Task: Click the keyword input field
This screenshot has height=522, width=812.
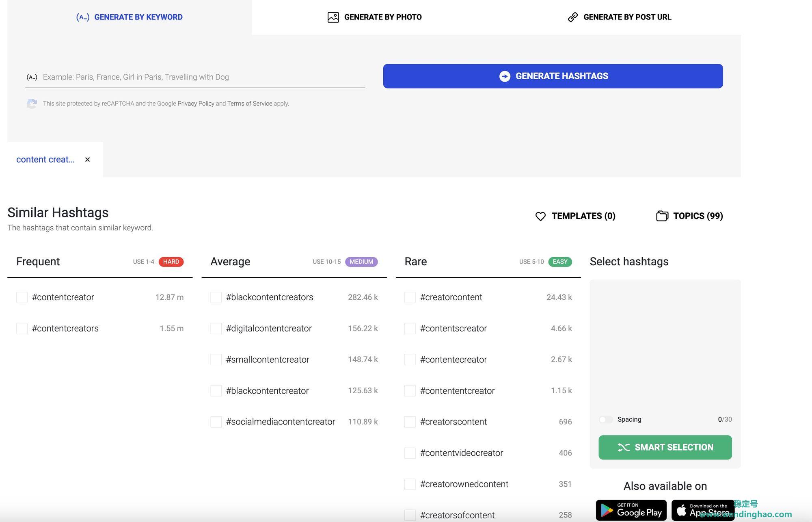Action: (195, 76)
